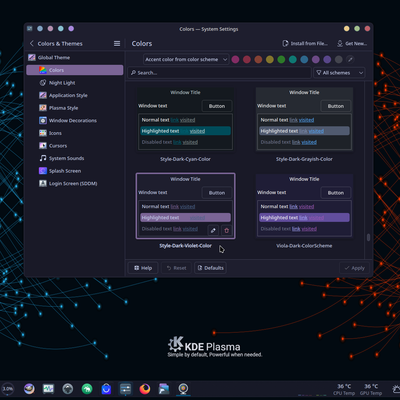Open the window menu icon in title bar
This screenshot has width=400, height=400.
pos(30,29)
